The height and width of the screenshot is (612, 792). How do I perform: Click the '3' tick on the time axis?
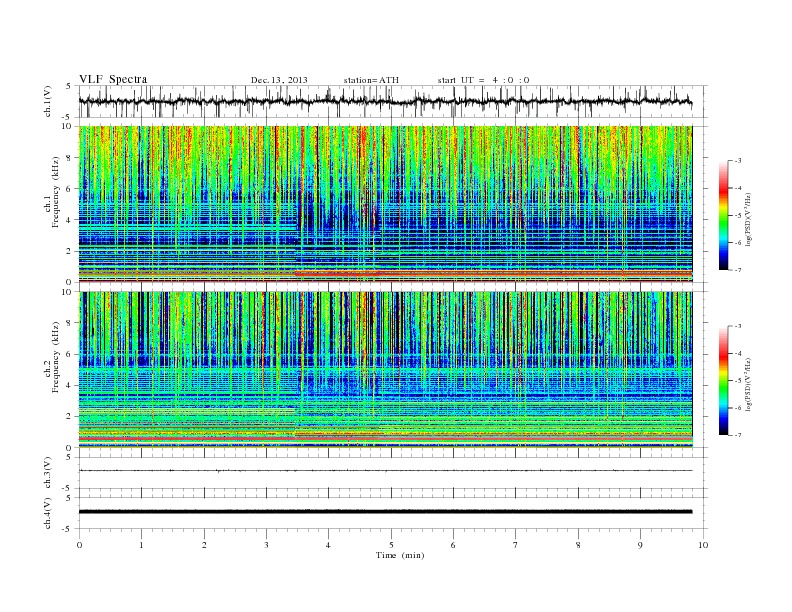266,545
